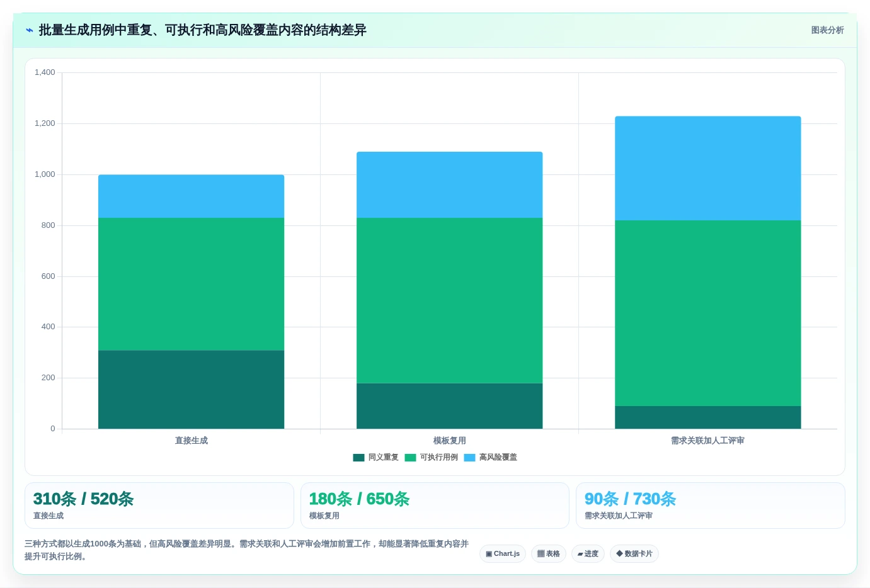Image resolution: width=870 pixels, height=588 pixels.
Task: Click the blue 高风险覆盖 segment of 直接生成 bar
Action: tap(192, 196)
